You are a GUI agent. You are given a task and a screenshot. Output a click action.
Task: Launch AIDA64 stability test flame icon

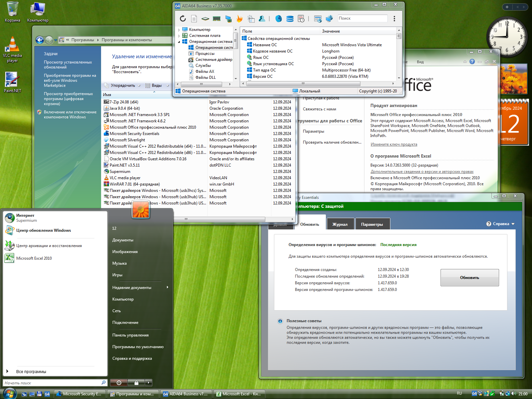(x=239, y=19)
